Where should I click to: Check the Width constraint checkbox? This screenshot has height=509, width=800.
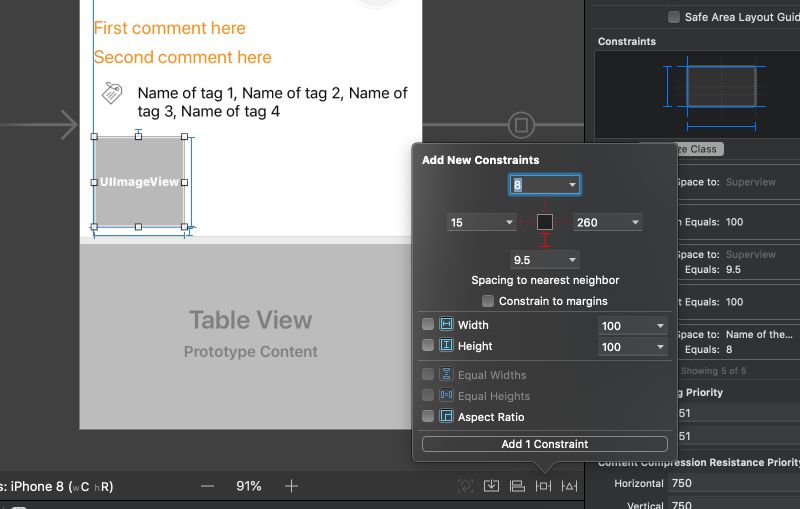(x=428, y=324)
